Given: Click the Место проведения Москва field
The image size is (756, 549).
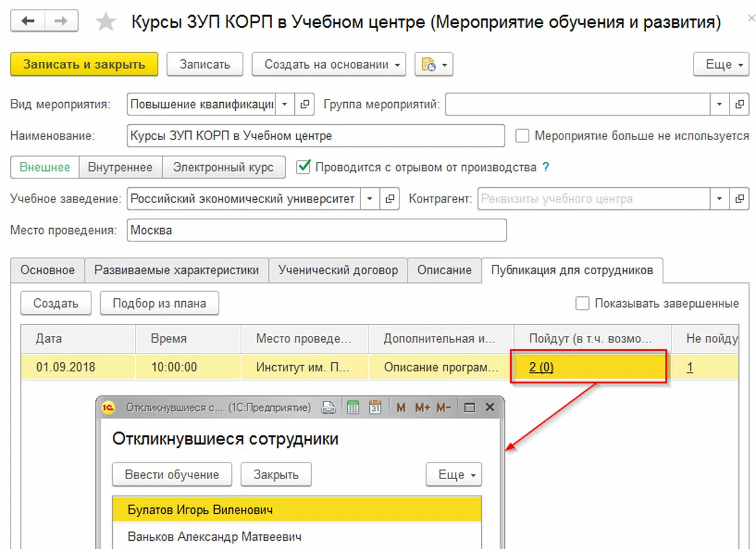Looking at the screenshot, I should click(x=316, y=230).
